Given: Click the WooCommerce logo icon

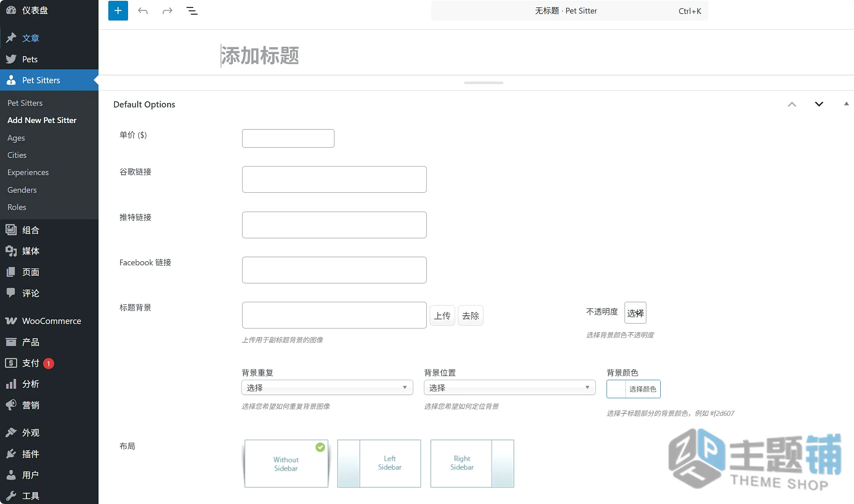Looking at the screenshot, I should [x=11, y=321].
